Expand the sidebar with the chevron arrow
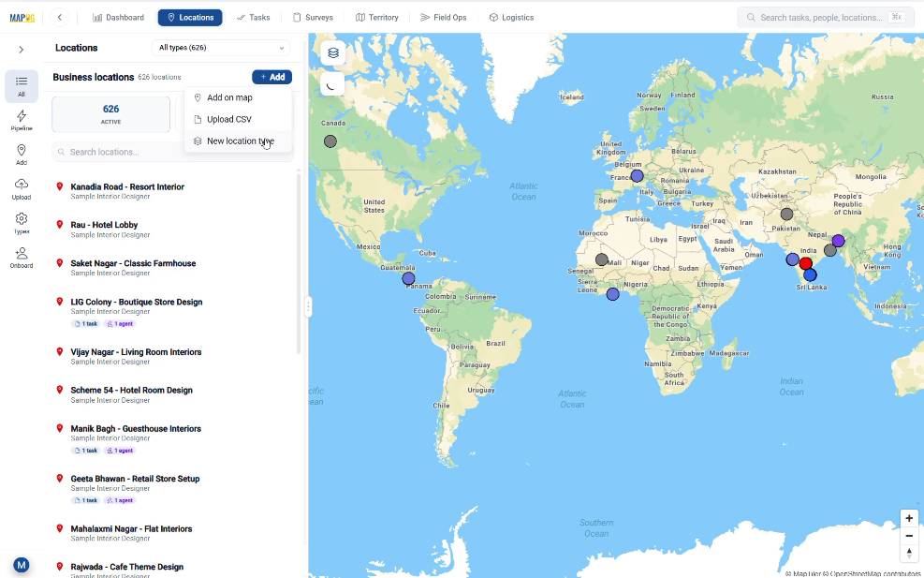This screenshot has width=924, height=578. pos(22,50)
